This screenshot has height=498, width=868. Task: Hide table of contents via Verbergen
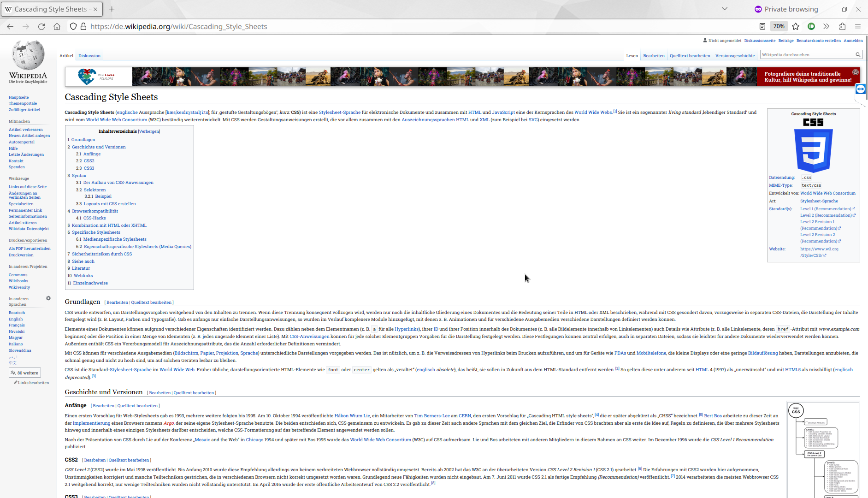coord(149,131)
